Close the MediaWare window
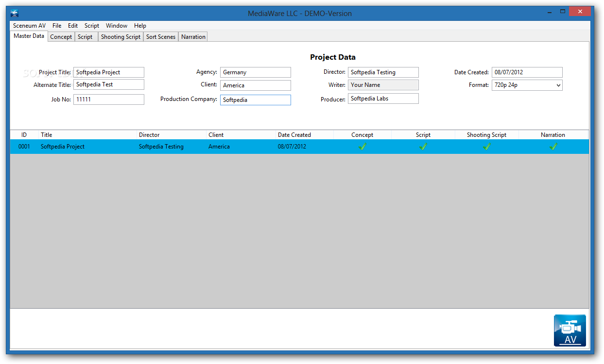Image resolution: width=604 pixels, height=364 pixels. [580, 12]
